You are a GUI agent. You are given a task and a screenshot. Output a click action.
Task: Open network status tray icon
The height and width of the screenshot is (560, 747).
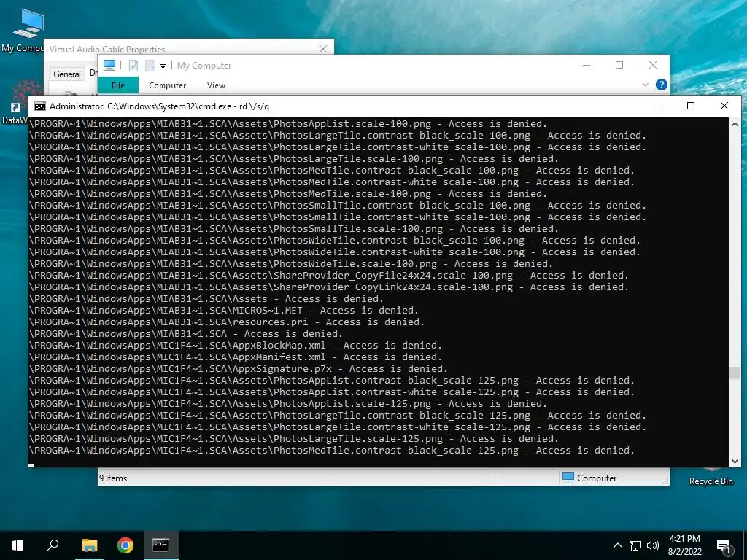[635, 545]
